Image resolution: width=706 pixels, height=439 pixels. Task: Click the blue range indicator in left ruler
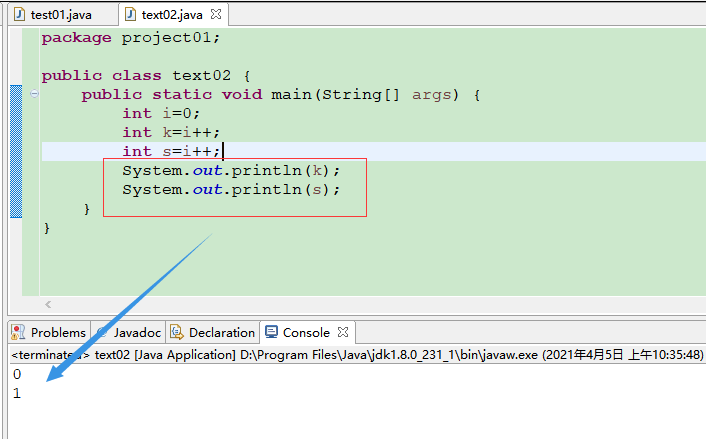16,151
